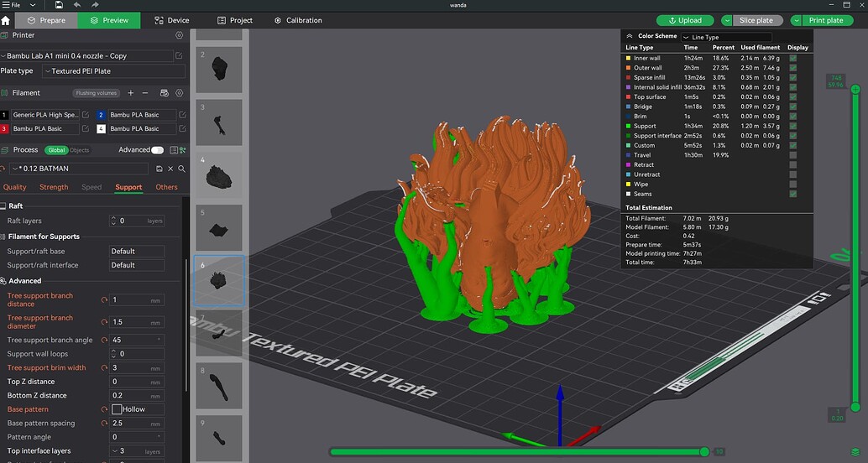Reset Base pattern to default
The image size is (868, 463).
(104, 409)
